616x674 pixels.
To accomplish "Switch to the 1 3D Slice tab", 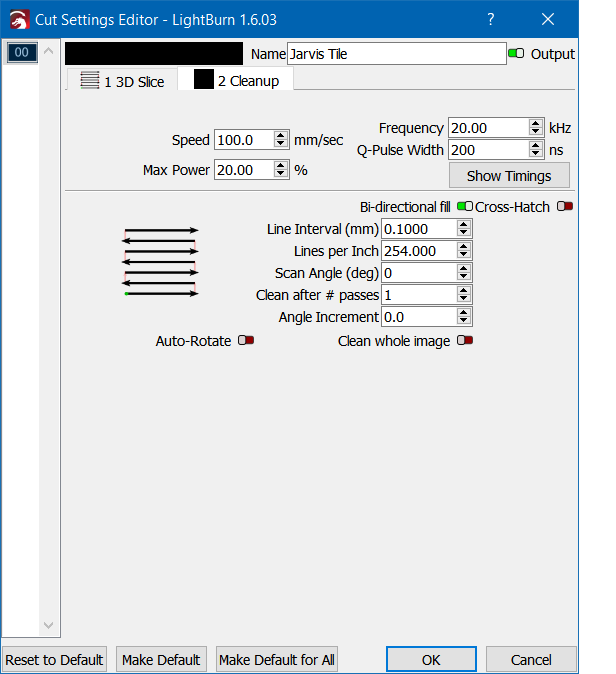I will click(x=122, y=81).
